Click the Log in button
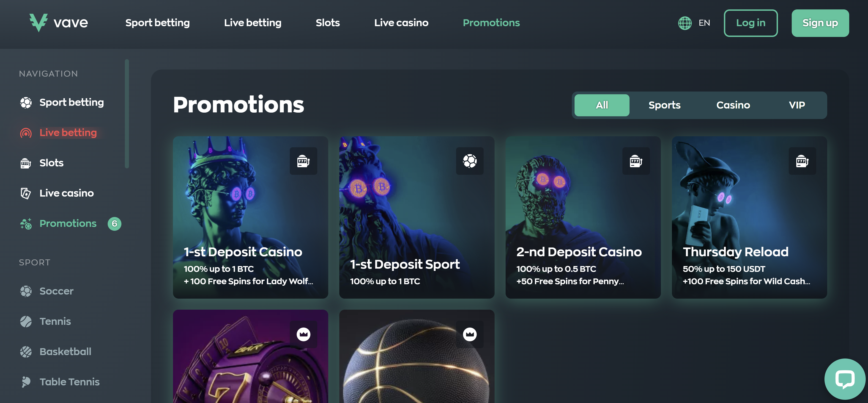Image resolution: width=868 pixels, height=403 pixels. click(750, 23)
